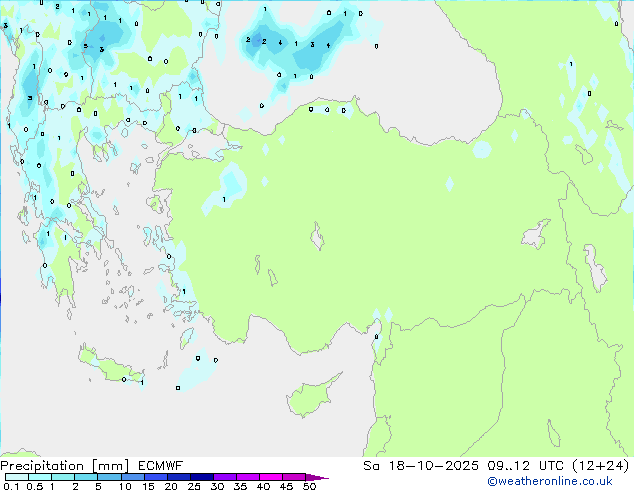Click the purple arrow tip above 50 mm
The height and width of the screenshot is (490, 634).
point(317,477)
